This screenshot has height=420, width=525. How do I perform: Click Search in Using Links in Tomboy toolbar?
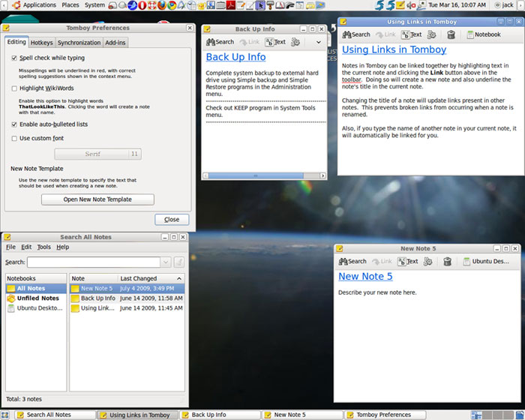[x=356, y=34]
